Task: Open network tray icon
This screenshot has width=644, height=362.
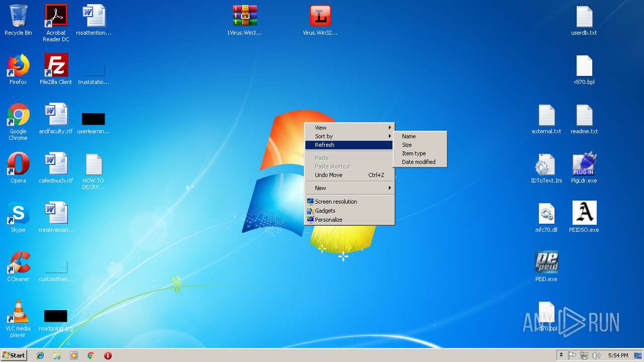Action: (x=584, y=355)
